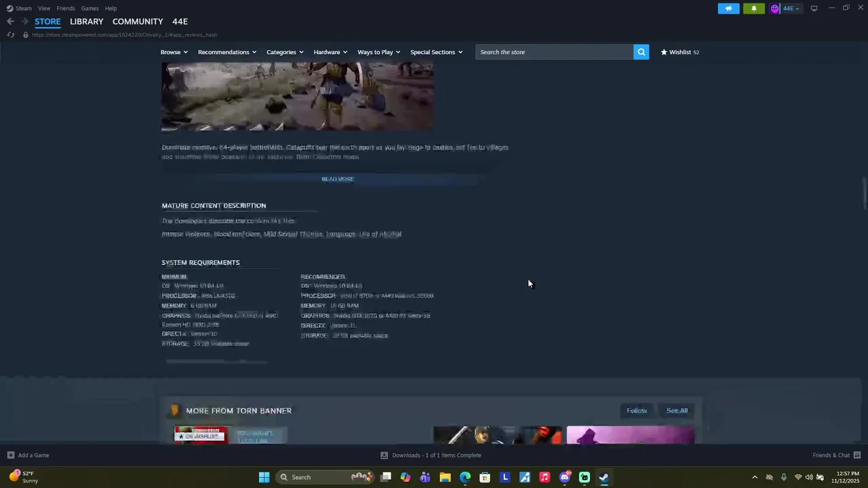This screenshot has height=488, width=868.
Task: Open the purple game thumbnail in Torn Banner row
Action: point(631,434)
